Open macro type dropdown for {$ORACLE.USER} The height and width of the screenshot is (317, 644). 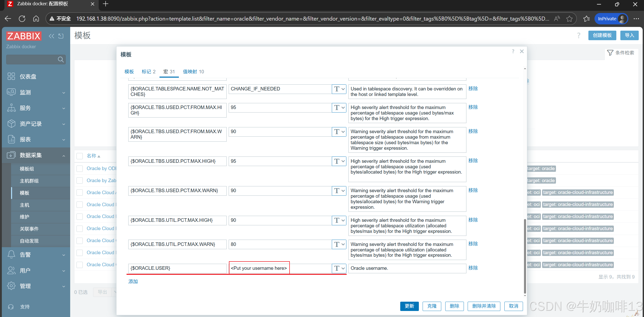point(339,268)
